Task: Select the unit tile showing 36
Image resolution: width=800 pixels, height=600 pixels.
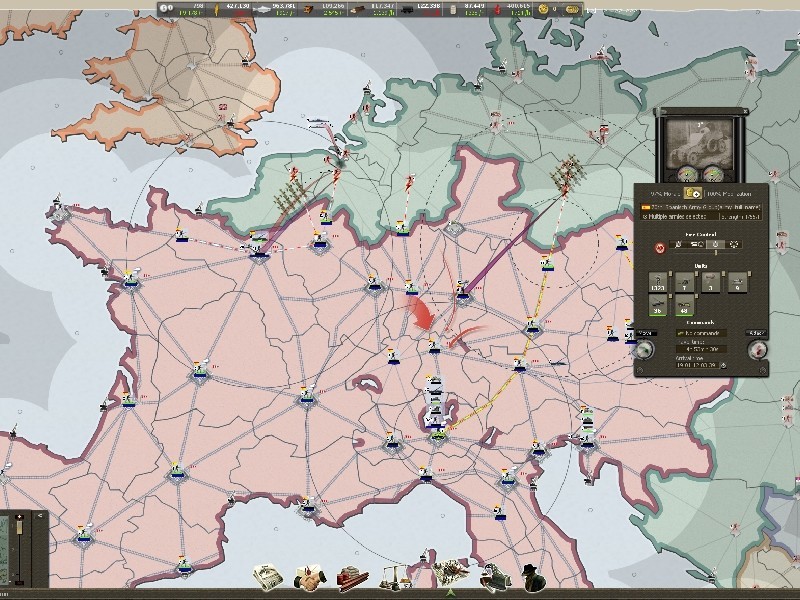Action: tap(658, 305)
